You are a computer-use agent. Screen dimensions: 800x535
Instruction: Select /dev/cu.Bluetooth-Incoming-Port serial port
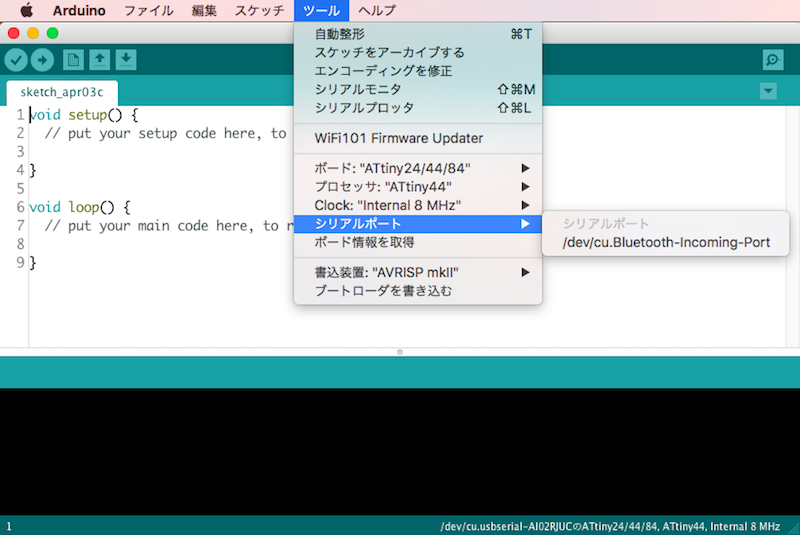pyautogui.click(x=666, y=242)
